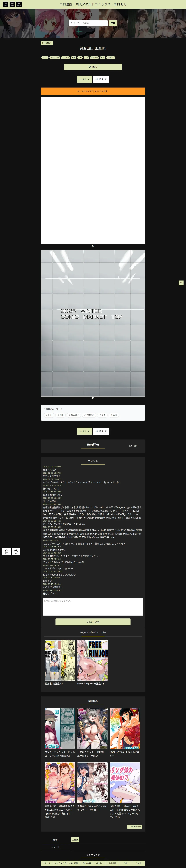Viewport: 186px width, 868px height.
Task: Select the キャラタイプ tag cloud tab
Action: pos(60,863)
